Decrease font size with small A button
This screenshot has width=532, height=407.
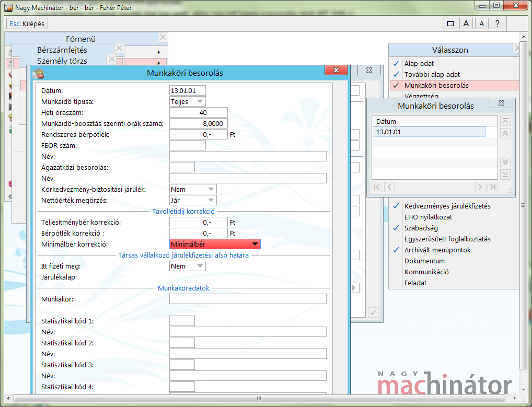coord(482,24)
